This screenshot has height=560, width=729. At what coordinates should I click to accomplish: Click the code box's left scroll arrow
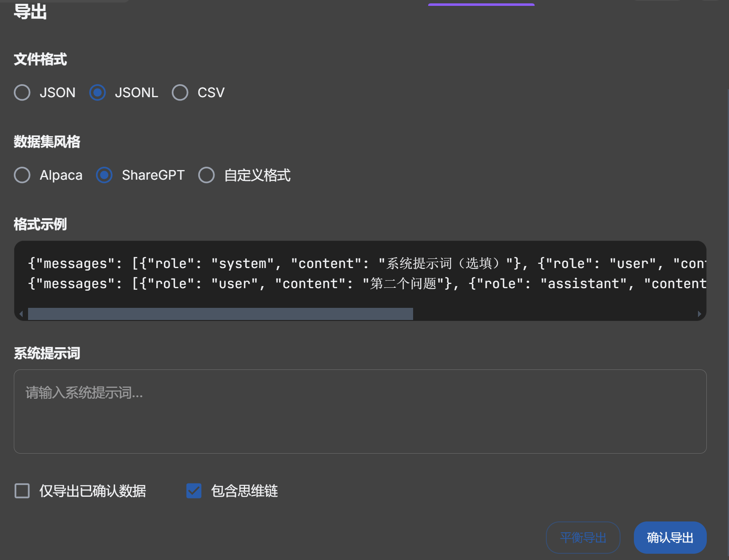pyautogui.click(x=21, y=314)
